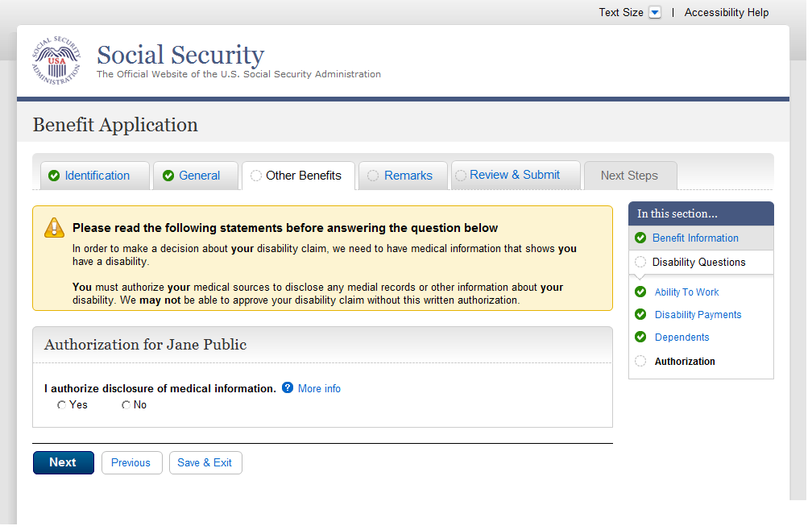Open the Text Size dropdown arrow
The image size is (812, 530).
click(x=654, y=12)
